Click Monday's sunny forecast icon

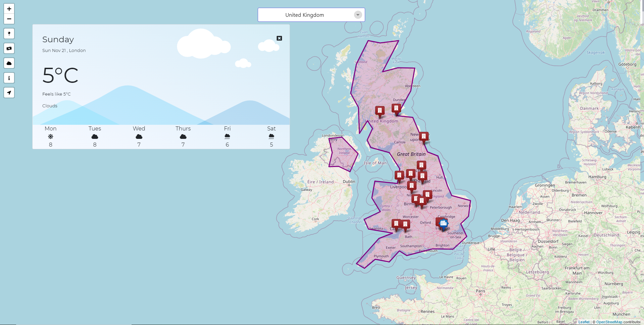51,137
